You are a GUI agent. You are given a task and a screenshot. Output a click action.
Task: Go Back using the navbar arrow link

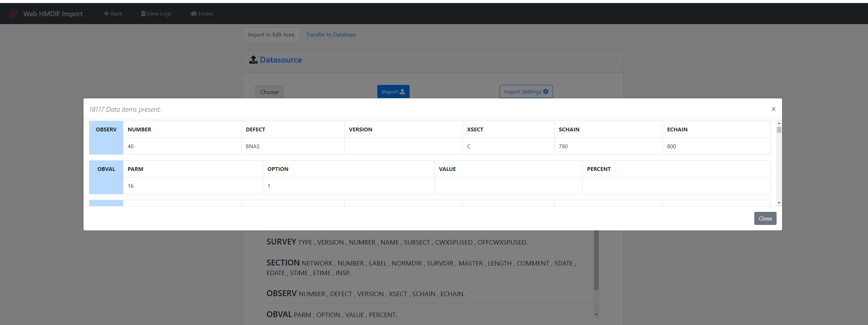pyautogui.click(x=113, y=13)
